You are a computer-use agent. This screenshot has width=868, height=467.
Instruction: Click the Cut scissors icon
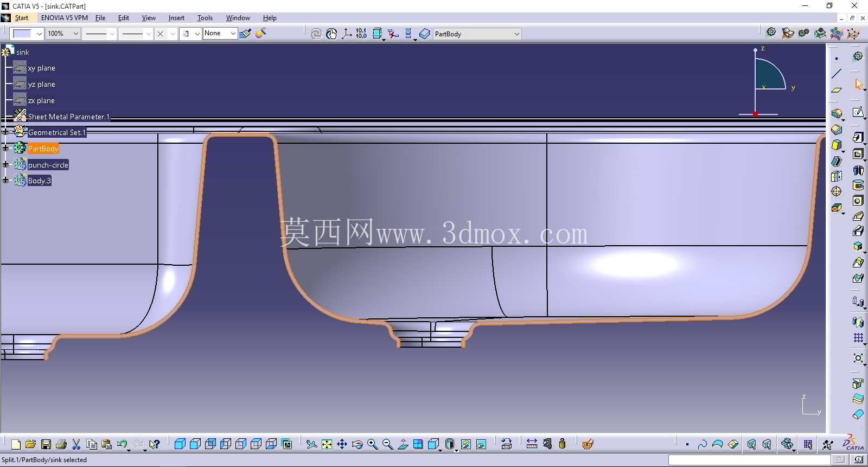(x=76, y=444)
